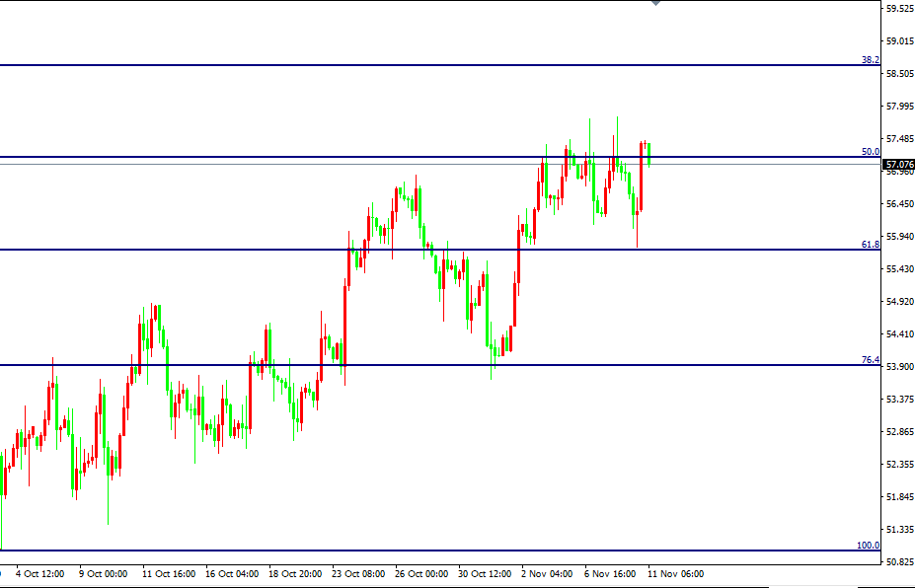Screen dimensions: 915x588
Task: Click the 50.0 Fibonacci level label
Action: [x=870, y=152]
